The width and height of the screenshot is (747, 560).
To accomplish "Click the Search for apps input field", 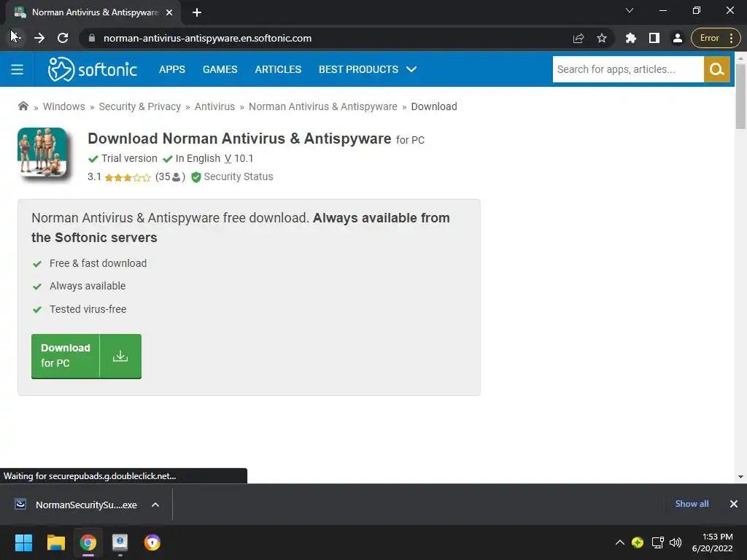I will point(628,69).
